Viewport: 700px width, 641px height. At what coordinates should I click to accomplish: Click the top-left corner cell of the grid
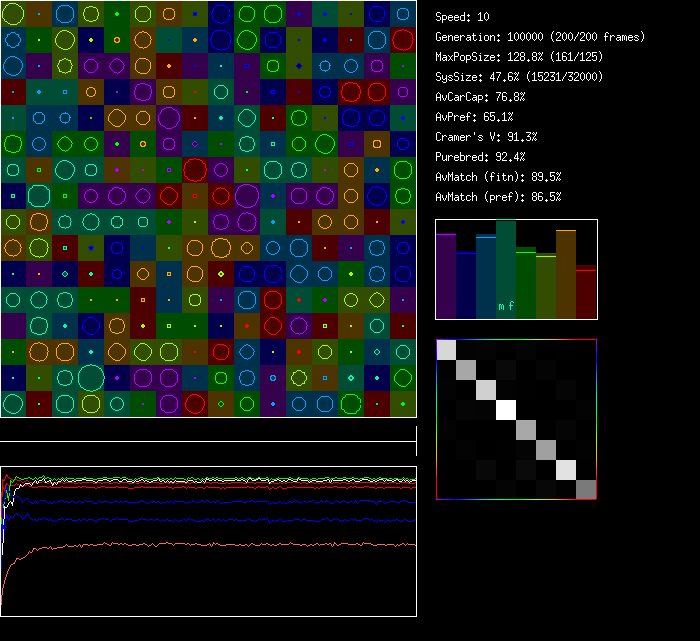coord(13,14)
